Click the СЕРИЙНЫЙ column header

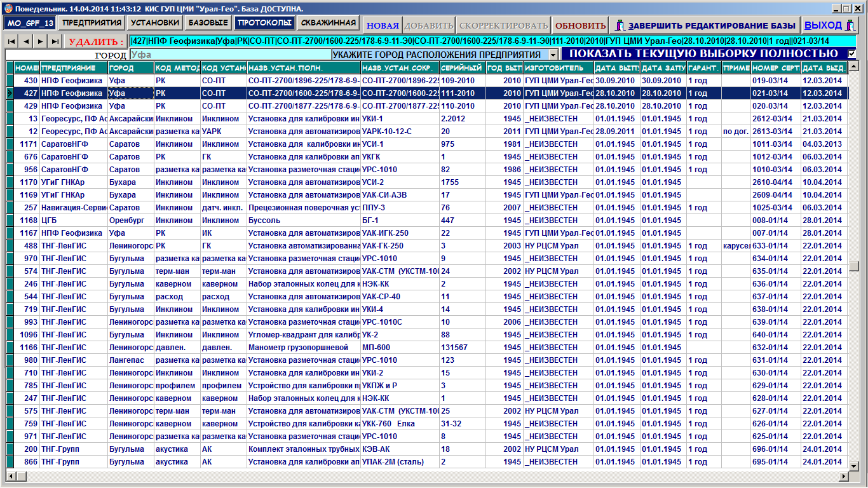[463, 67]
